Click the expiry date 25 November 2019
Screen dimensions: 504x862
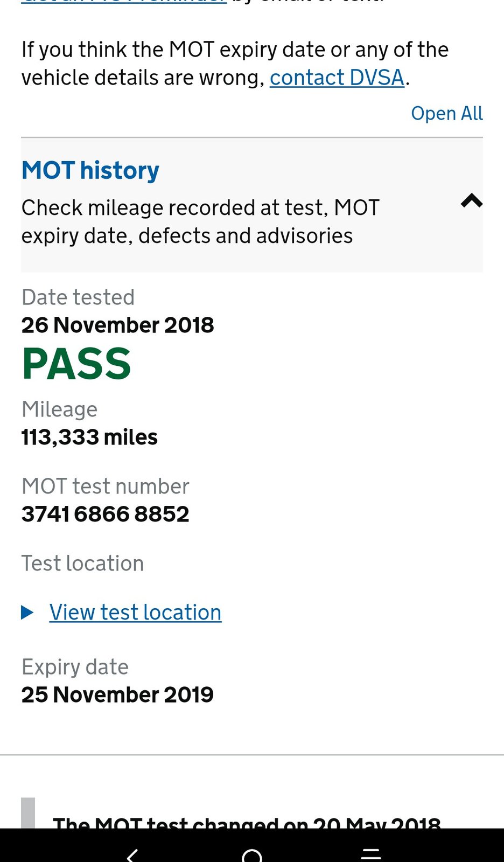pyautogui.click(x=117, y=694)
